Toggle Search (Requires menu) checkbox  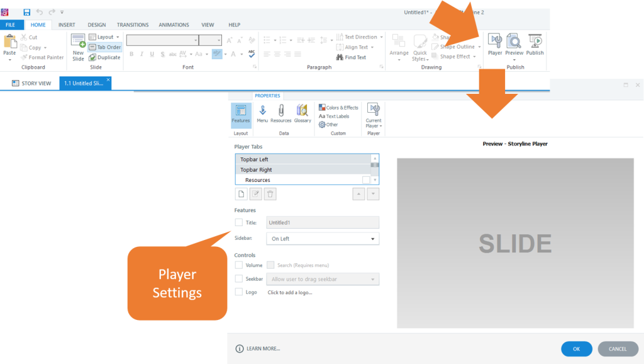coord(270,265)
